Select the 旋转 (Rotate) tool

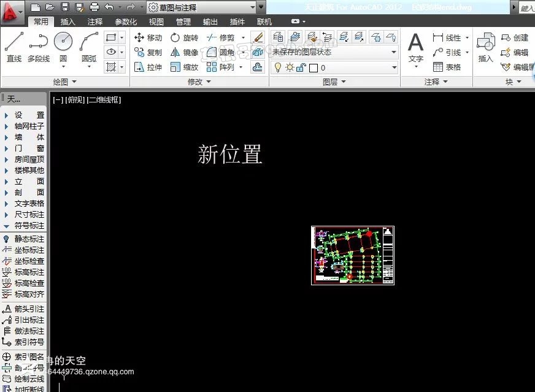click(x=184, y=37)
